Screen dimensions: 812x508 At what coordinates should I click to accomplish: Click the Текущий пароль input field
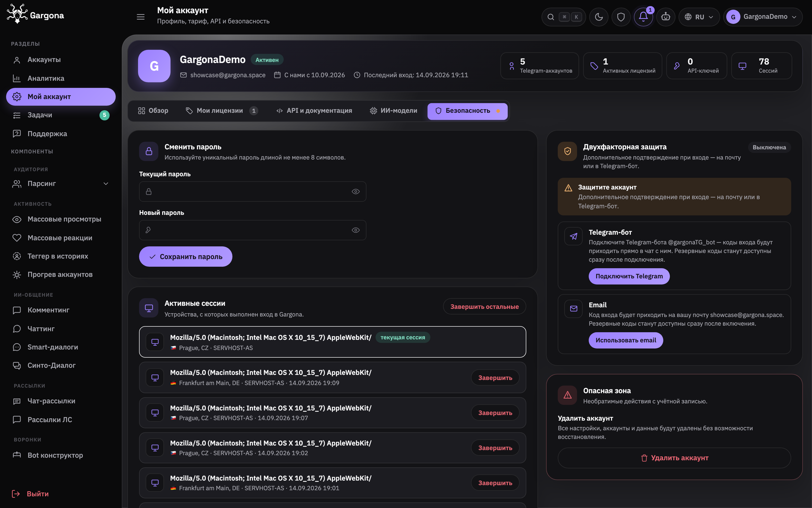point(252,192)
